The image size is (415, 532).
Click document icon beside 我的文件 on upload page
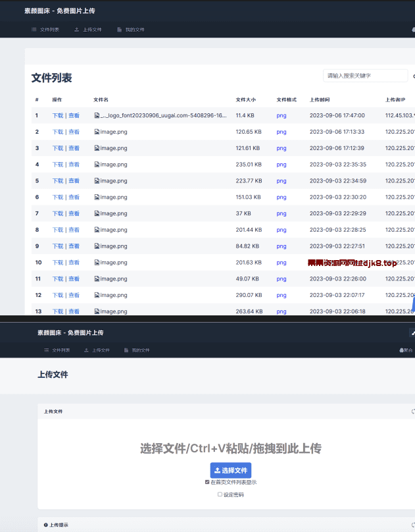click(x=126, y=350)
